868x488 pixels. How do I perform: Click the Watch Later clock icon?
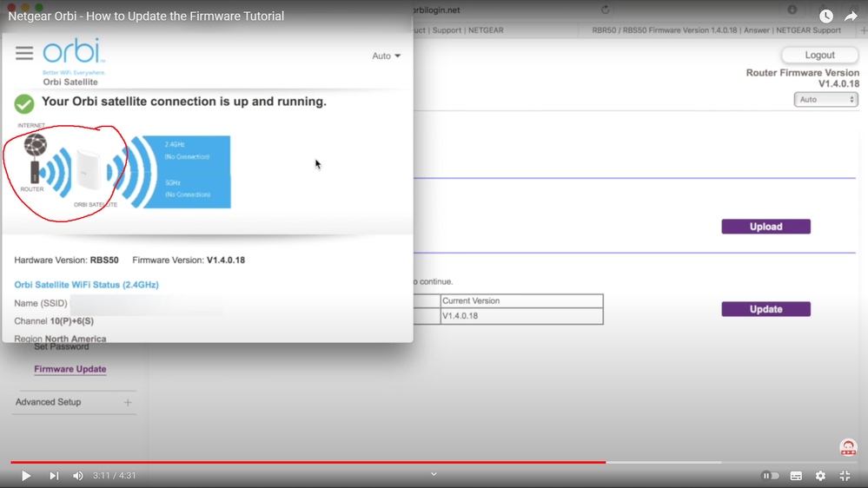(x=825, y=16)
